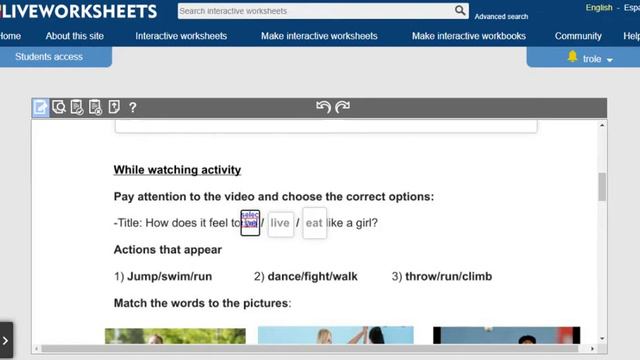Click the scroll right arrow
This screenshot has width=640, height=360.
(x=592, y=349)
